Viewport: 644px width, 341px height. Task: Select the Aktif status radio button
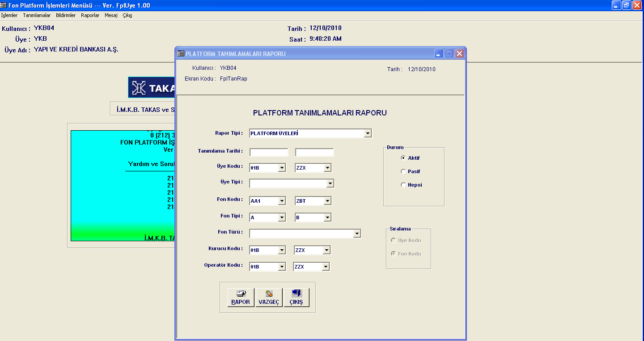tap(403, 158)
